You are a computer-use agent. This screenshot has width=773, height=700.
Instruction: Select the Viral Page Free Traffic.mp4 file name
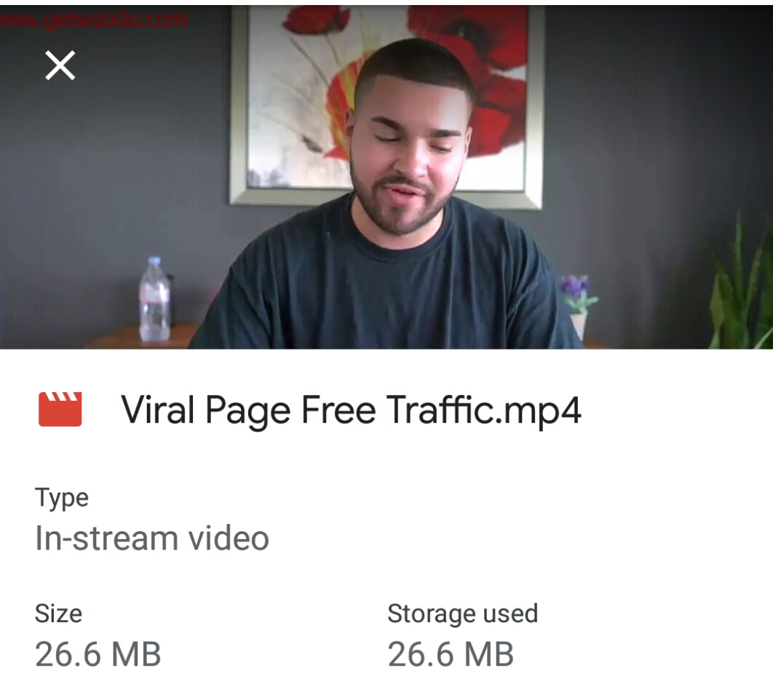[x=351, y=410]
